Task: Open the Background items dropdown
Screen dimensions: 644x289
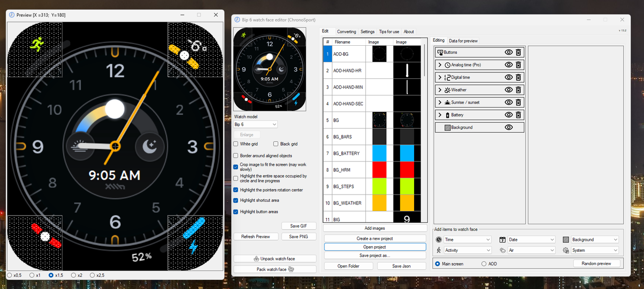Action: 595,240
